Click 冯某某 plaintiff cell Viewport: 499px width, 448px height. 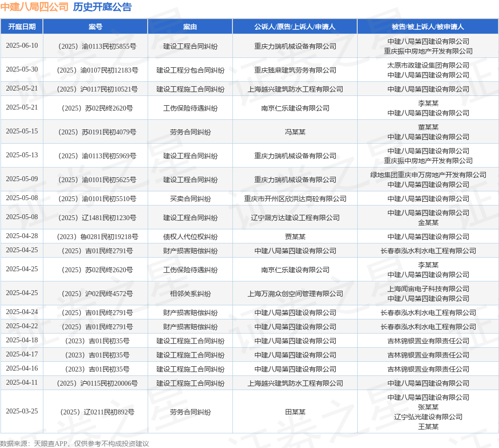295,132
